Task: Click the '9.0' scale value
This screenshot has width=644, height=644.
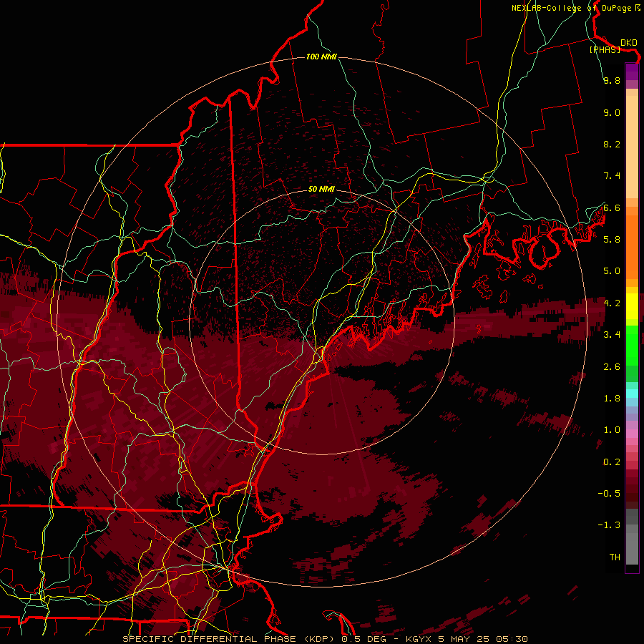Action: (x=612, y=112)
